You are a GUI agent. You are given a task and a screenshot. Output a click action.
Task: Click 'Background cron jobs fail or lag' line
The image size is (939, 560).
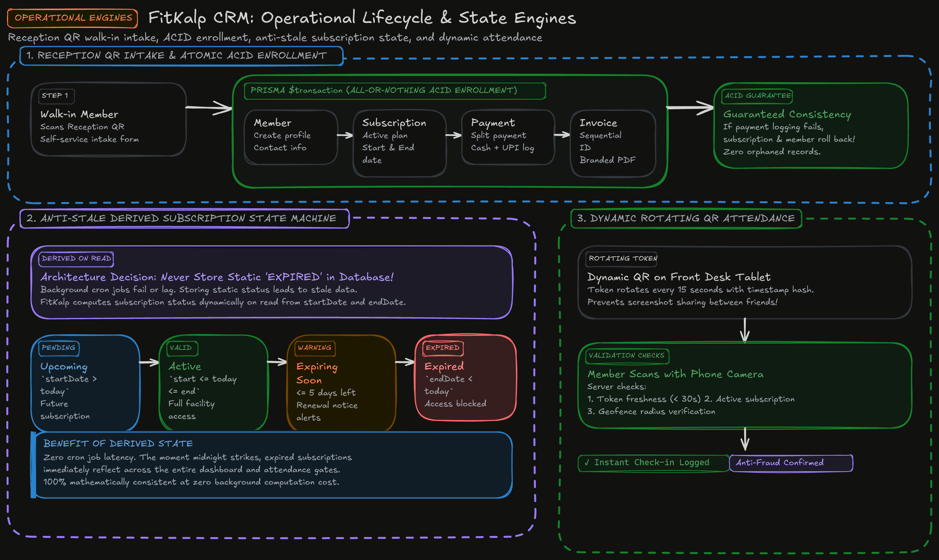click(199, 290)
